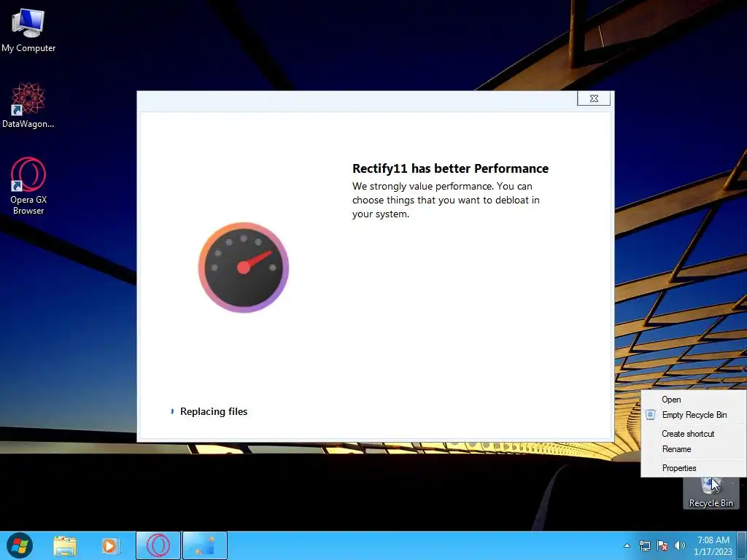Open the Action Center flag icon
Image resolution: width=747 pixels, height=560 pixels.
point(662,545)
